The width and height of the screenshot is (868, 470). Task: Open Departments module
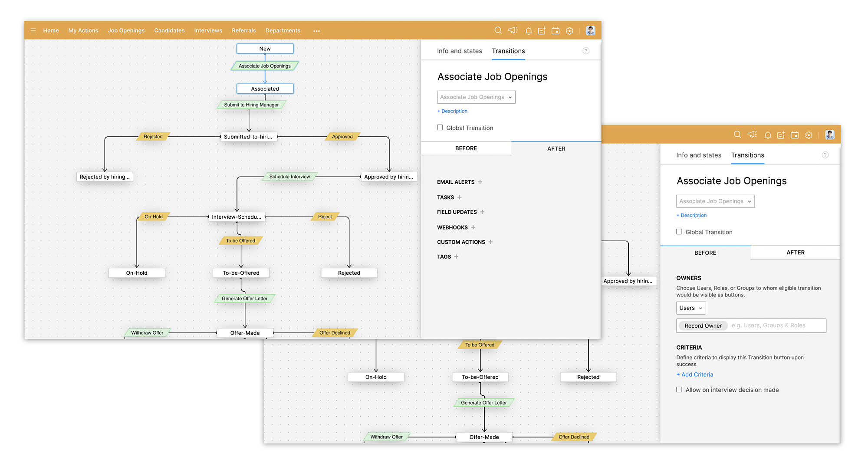(x=283, y=30)
